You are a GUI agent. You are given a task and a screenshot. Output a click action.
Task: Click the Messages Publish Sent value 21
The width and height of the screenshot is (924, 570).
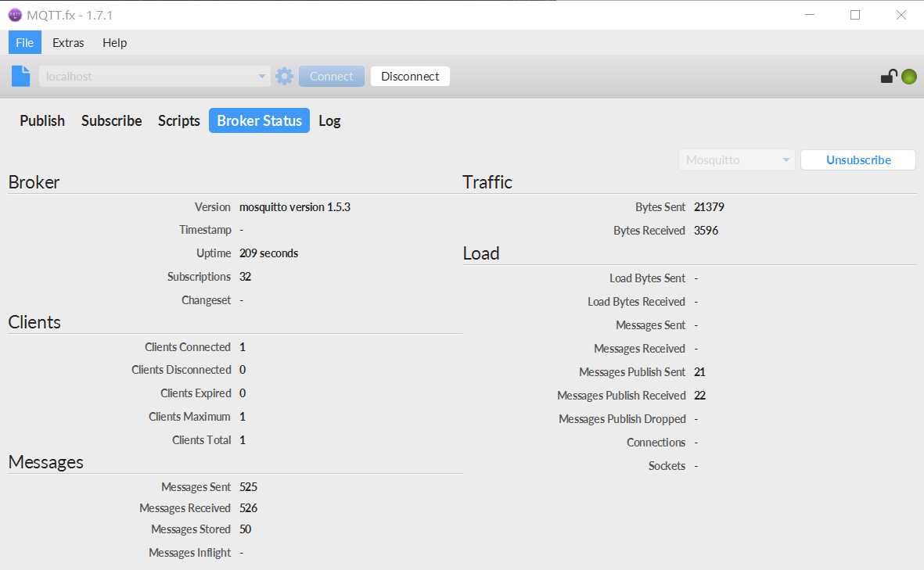699,372
